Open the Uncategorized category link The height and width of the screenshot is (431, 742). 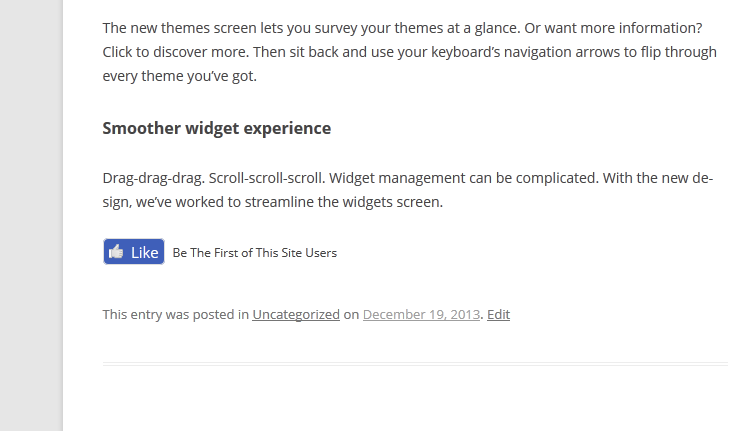click(296, 315)
